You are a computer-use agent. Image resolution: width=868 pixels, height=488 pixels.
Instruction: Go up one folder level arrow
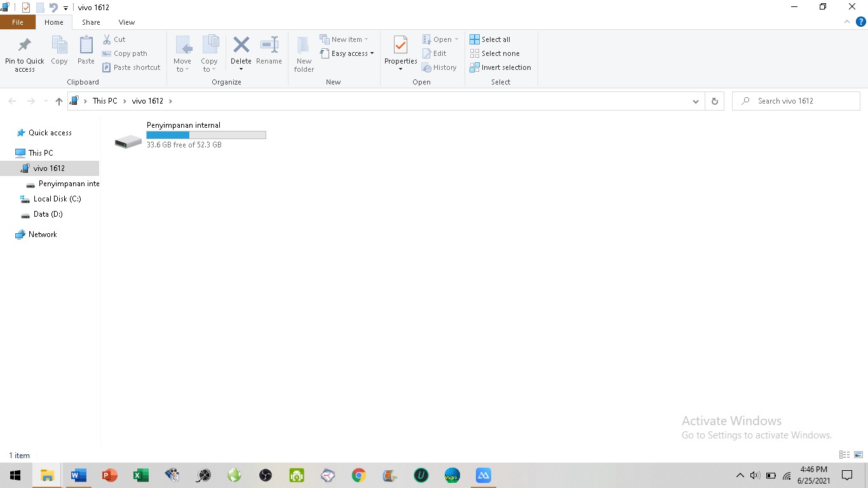59,101
